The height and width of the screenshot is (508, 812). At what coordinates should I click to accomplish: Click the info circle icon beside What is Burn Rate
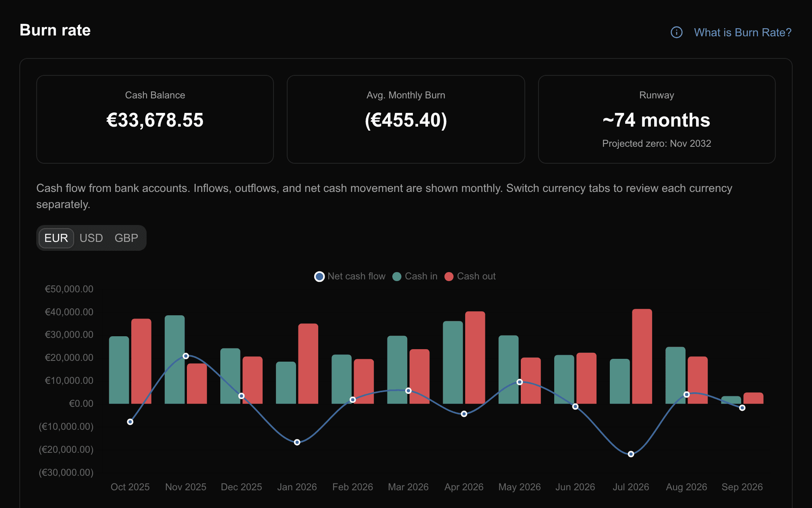coord(677,32)
